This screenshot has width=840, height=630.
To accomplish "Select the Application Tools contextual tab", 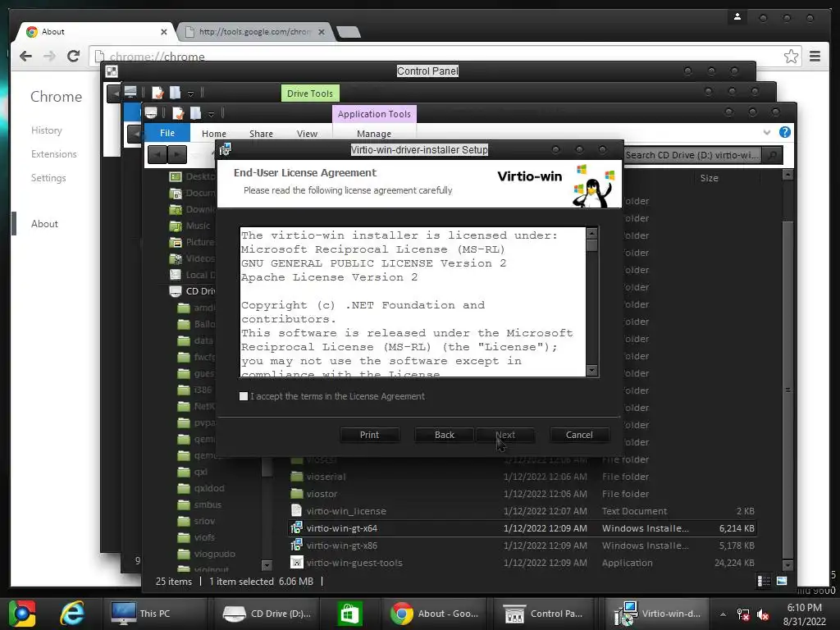I will point(374,114).
